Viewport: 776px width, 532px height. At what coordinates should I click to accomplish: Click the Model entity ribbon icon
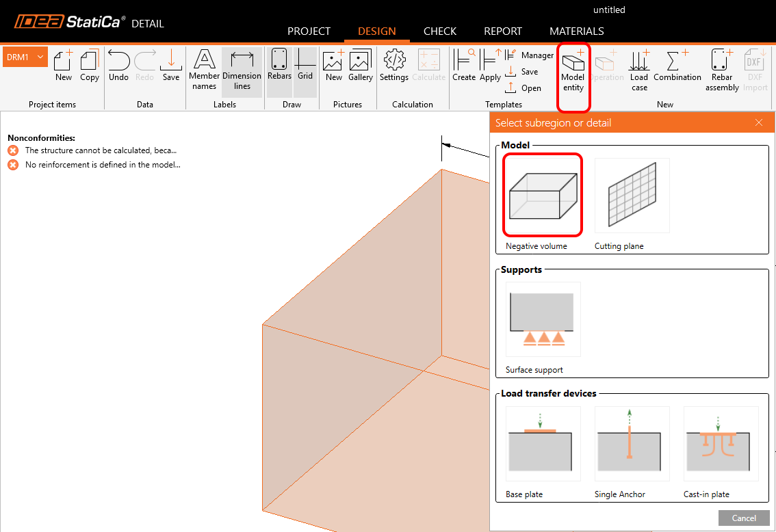coord(573,70)
